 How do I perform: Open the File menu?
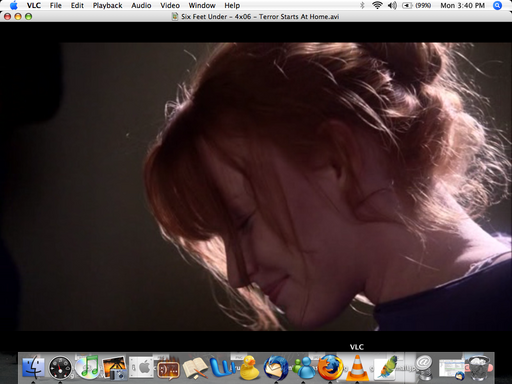[56, 5]
